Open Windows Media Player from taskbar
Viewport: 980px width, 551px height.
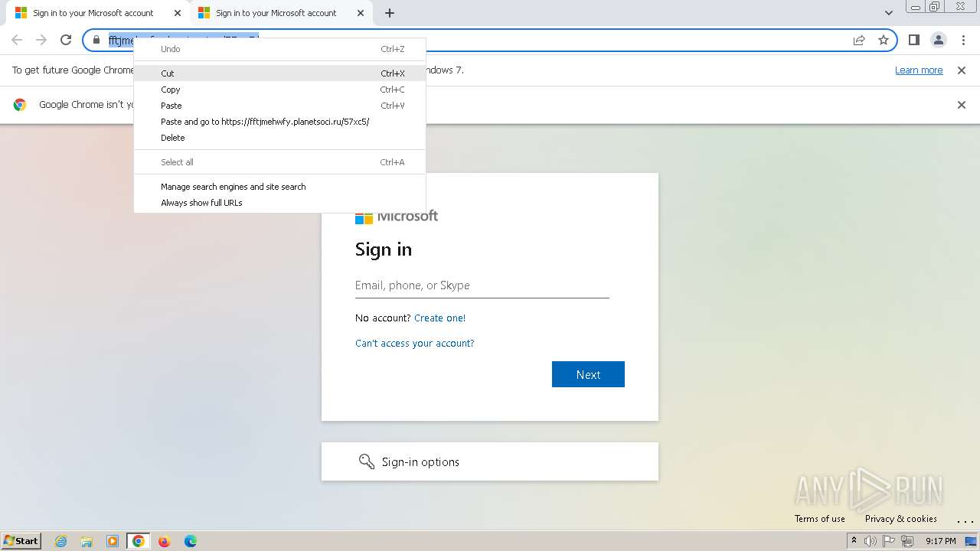click(x=113, y=541)
